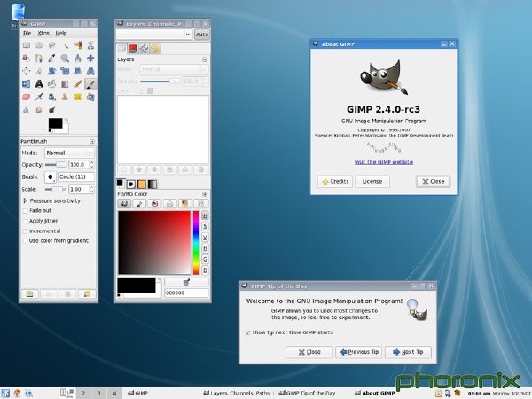Select the Rotate tool
The width and height of the screenshot is (532, 399).
point(52,71)
